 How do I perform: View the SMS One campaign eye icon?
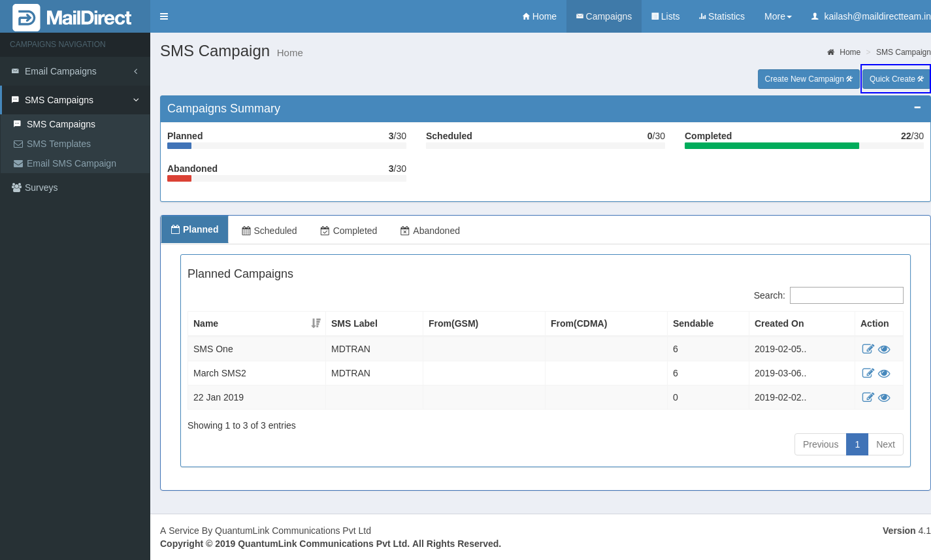[884, 349]
